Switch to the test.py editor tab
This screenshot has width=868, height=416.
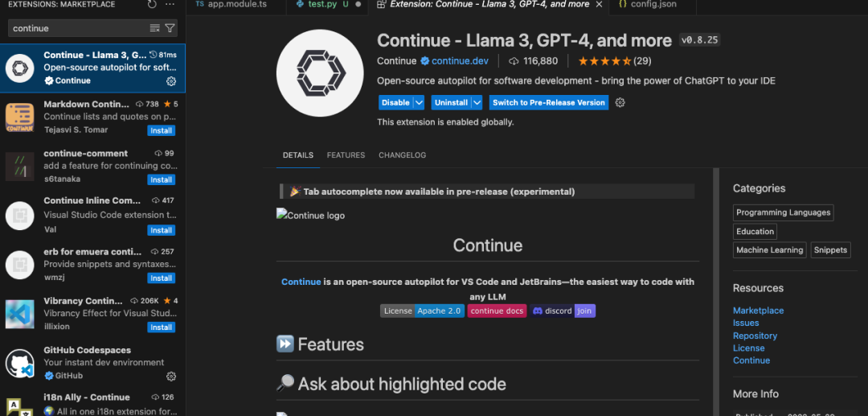pos(323,5)
